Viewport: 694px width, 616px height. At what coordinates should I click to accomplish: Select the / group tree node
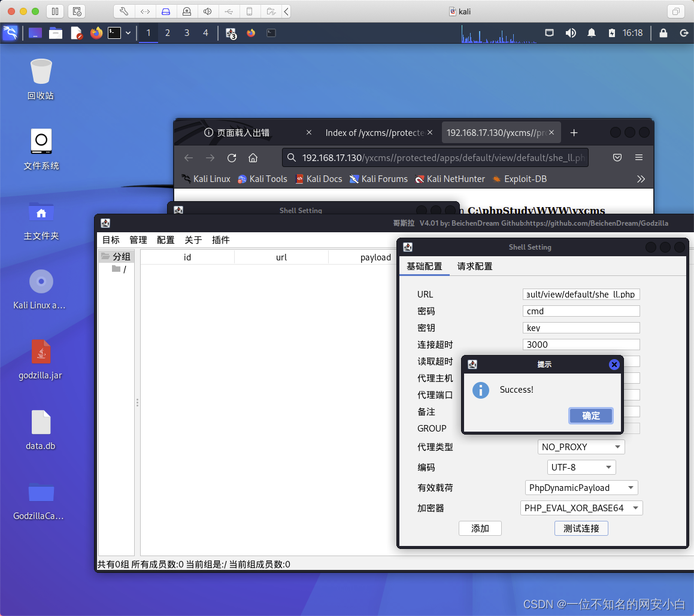120,269
